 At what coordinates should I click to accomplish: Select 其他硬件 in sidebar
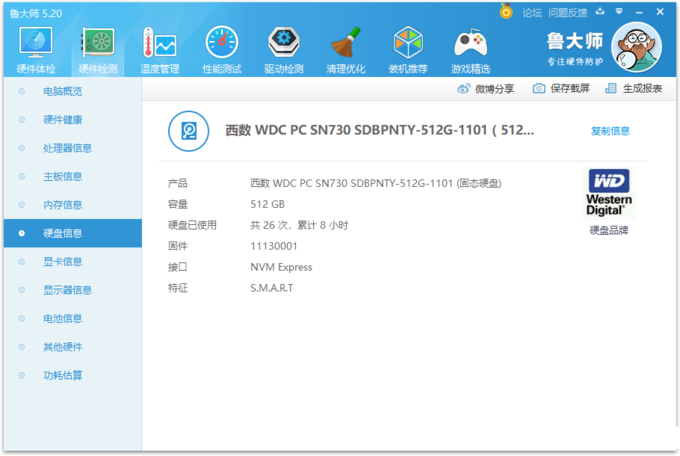73,347
